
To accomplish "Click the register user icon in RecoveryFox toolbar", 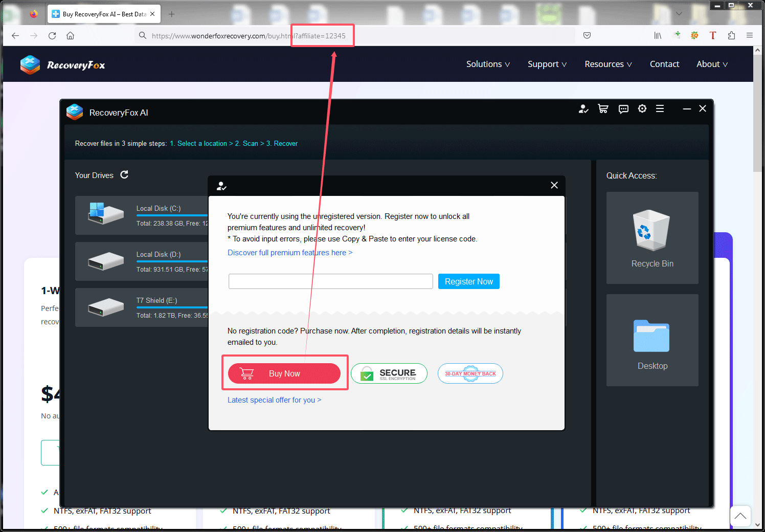I will tap(583, 109).
